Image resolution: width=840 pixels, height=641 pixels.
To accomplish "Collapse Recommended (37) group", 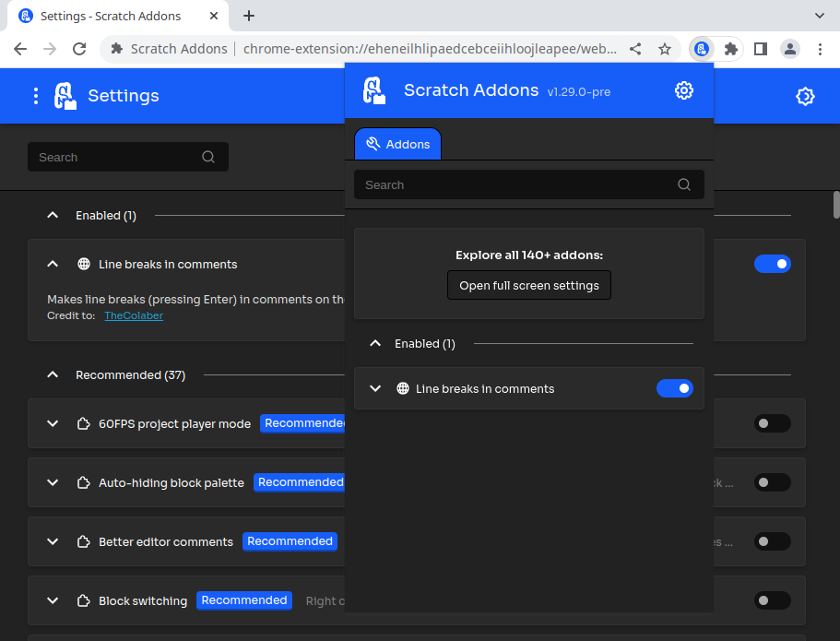I will (53, 375).
